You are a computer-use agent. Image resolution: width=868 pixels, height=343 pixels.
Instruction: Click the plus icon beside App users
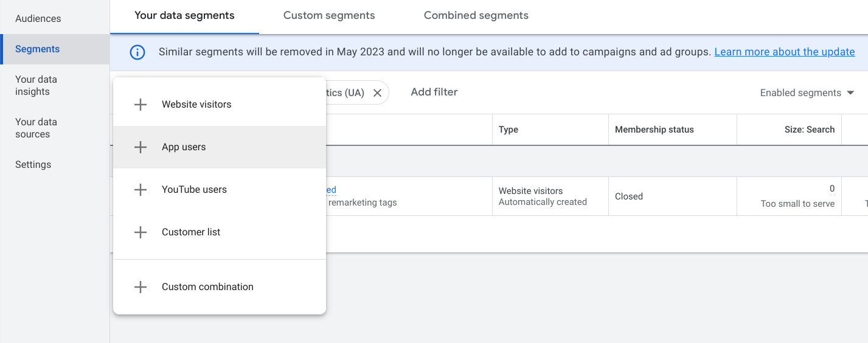click(x=141, y=147)
